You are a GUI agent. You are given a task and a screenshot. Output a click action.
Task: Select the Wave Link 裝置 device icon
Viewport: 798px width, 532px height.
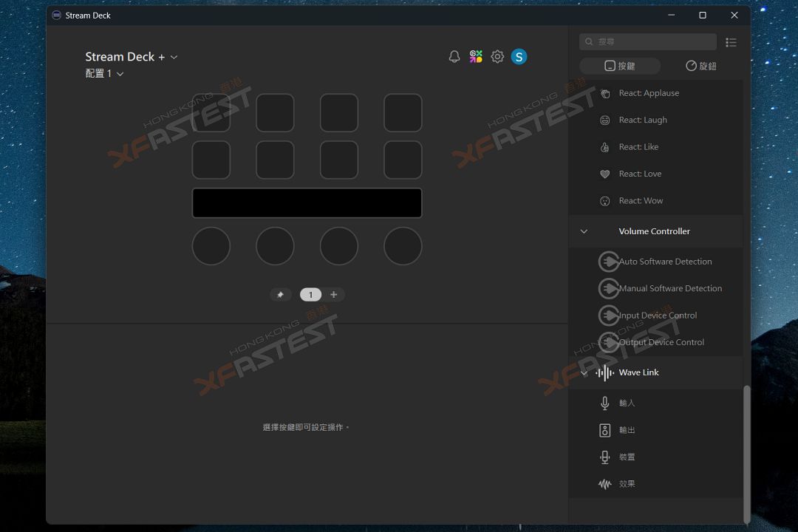point(604,457)
